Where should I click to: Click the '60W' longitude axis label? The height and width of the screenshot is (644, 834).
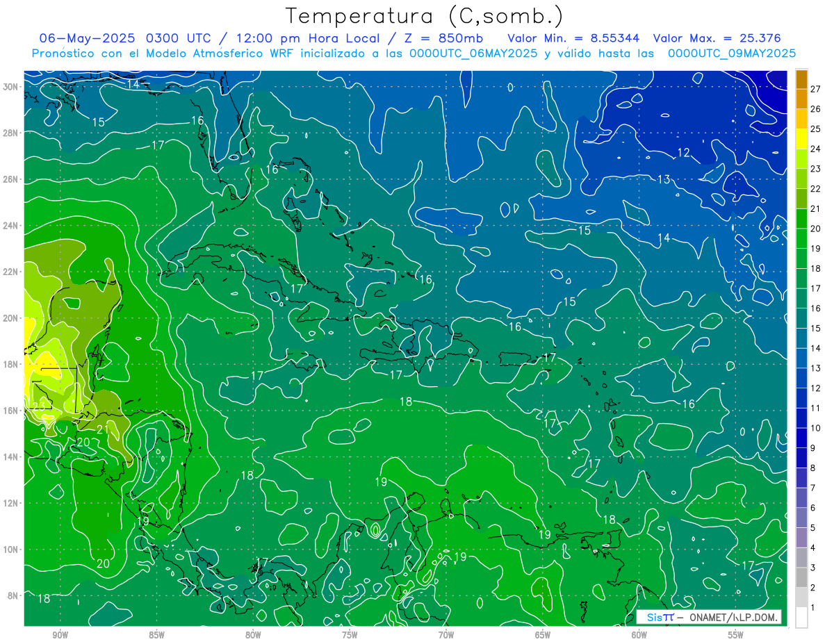click(x=639, y=634)
